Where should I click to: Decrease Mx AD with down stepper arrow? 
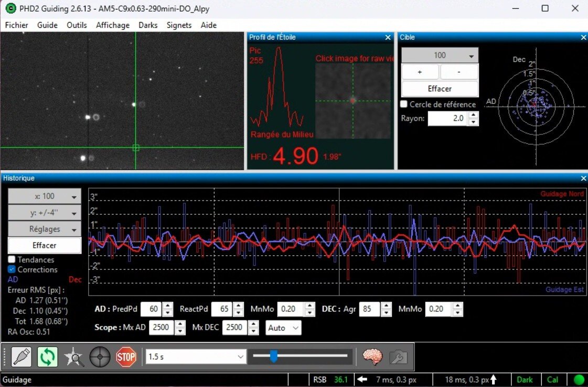[180, 331]
